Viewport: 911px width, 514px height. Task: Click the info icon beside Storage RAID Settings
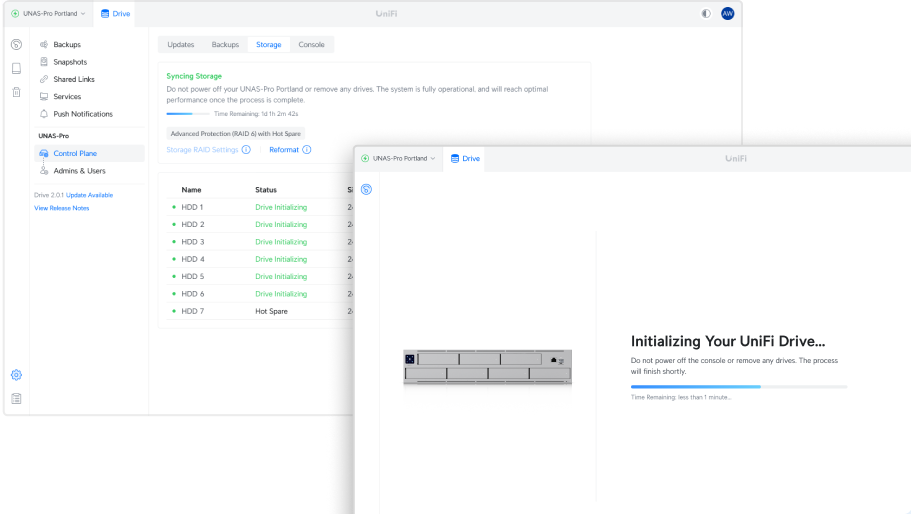click(x=246, y=150)
